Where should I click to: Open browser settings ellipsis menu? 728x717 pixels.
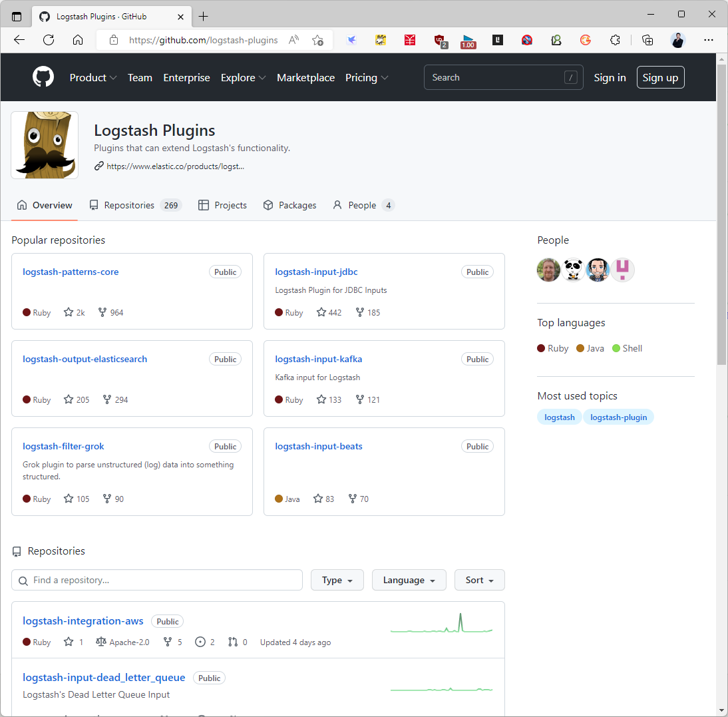pyautogui.click(x=709, y=41)
